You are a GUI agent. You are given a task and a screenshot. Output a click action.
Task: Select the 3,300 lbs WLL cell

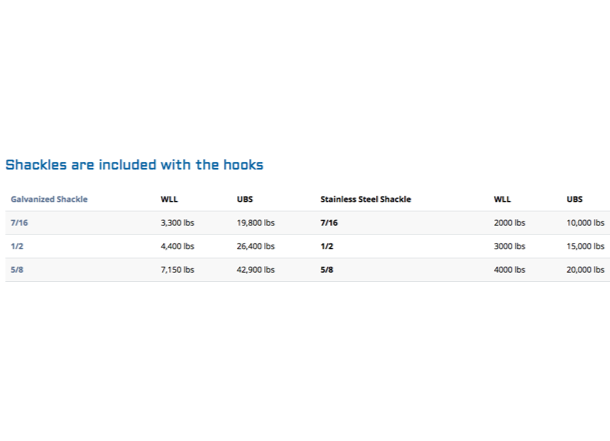(177, 223)
